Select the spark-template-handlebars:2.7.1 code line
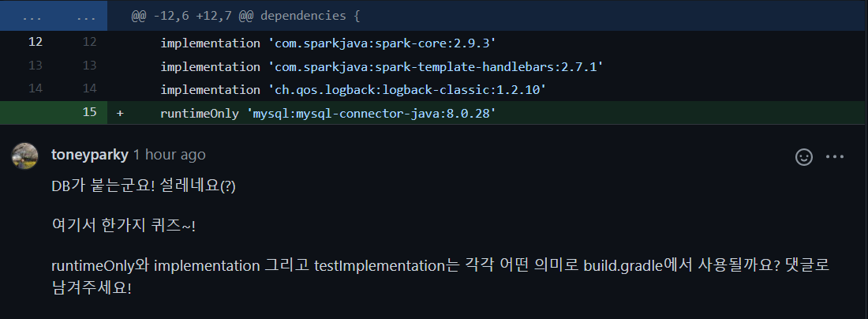Viewport: 868px width, 319px height. click(x=381, y=66)
